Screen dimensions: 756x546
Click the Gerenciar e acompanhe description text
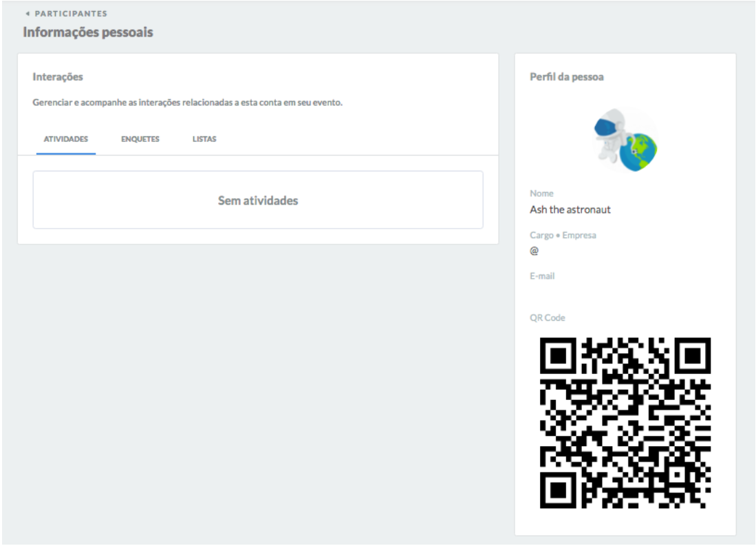tap(188, 103)
